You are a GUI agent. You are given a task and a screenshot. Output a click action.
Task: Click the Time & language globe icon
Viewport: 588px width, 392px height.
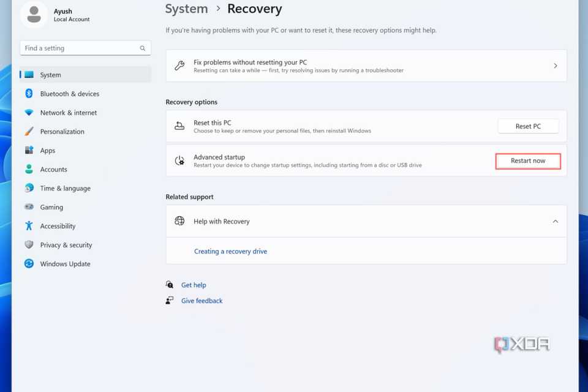click(x=29, y=188)
